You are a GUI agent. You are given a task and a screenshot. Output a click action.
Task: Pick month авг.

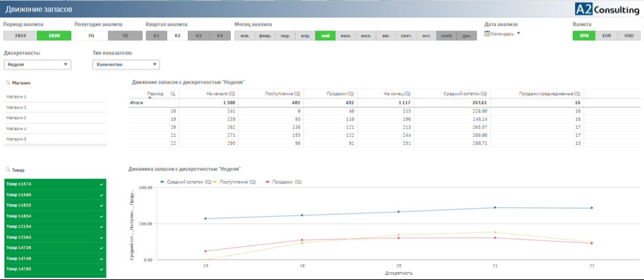385,36
